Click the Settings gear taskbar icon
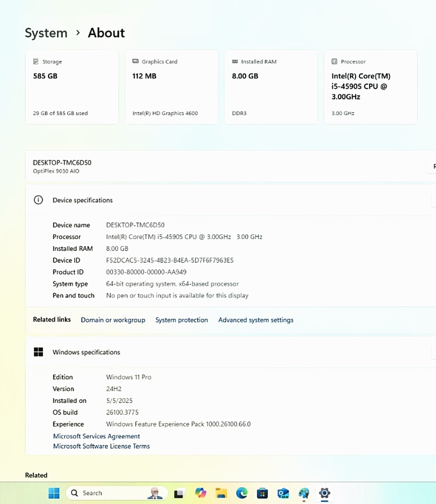Screen dimensions: 436x504 [324, 493]
